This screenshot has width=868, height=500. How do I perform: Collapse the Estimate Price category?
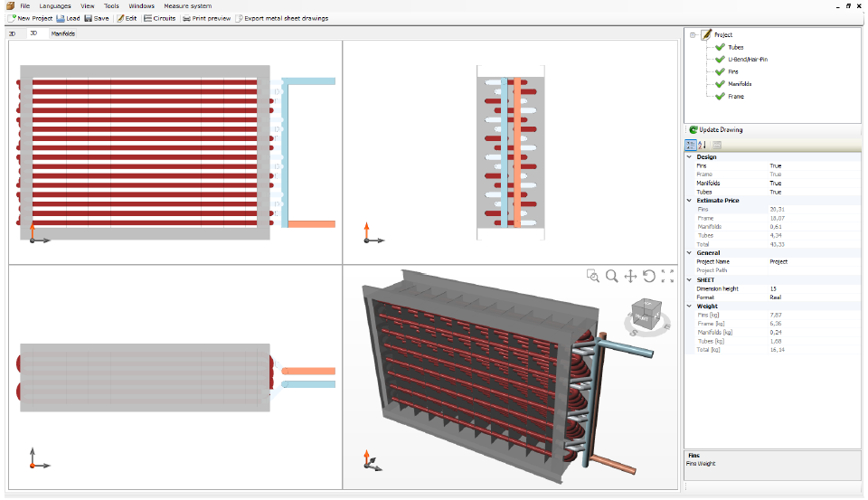click(689, 201)
